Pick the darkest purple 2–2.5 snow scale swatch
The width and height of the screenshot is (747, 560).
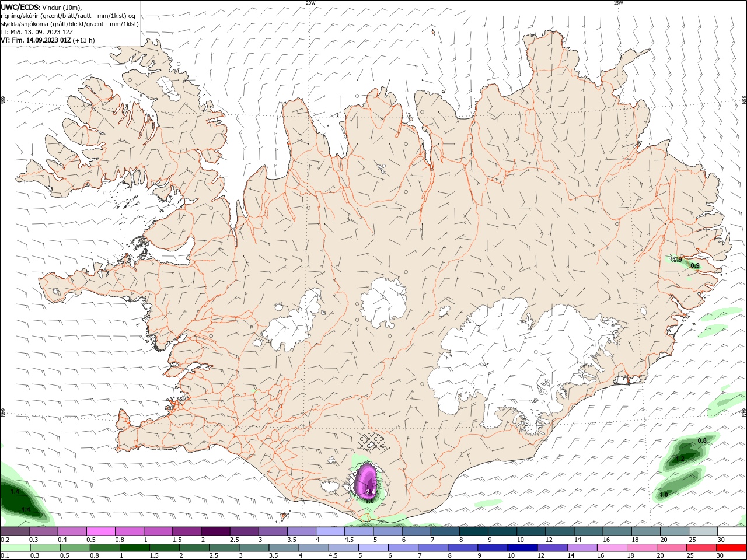(215, 531)
